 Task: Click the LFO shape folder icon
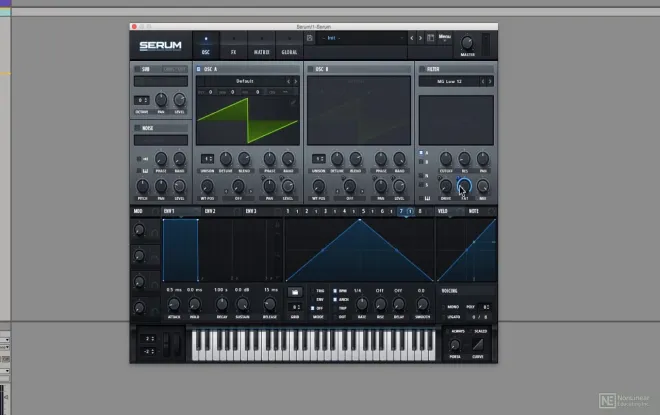295,292
